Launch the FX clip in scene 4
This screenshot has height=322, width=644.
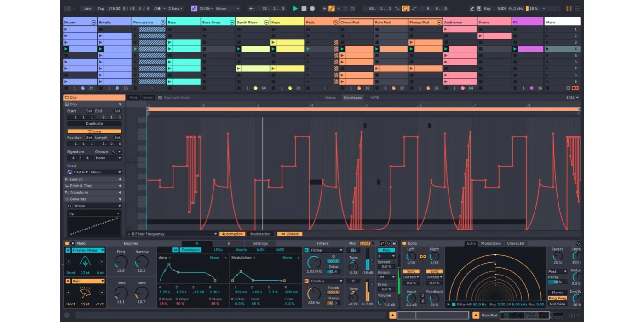point(515,49)
